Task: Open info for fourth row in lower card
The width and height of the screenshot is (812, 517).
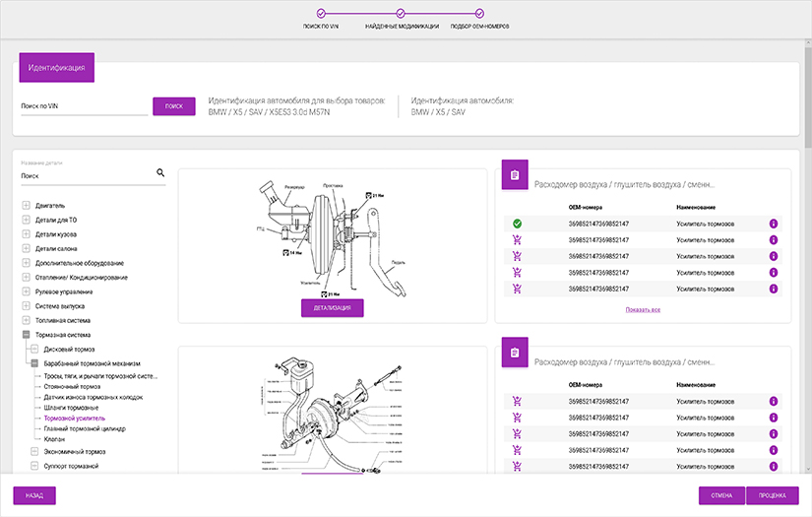Action: (x=774, y=450)
